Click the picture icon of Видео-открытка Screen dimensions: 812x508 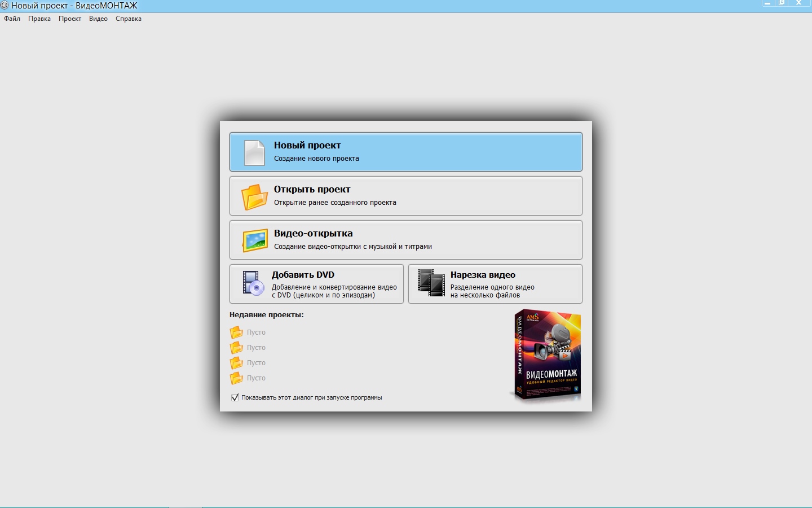click(255, 240)
